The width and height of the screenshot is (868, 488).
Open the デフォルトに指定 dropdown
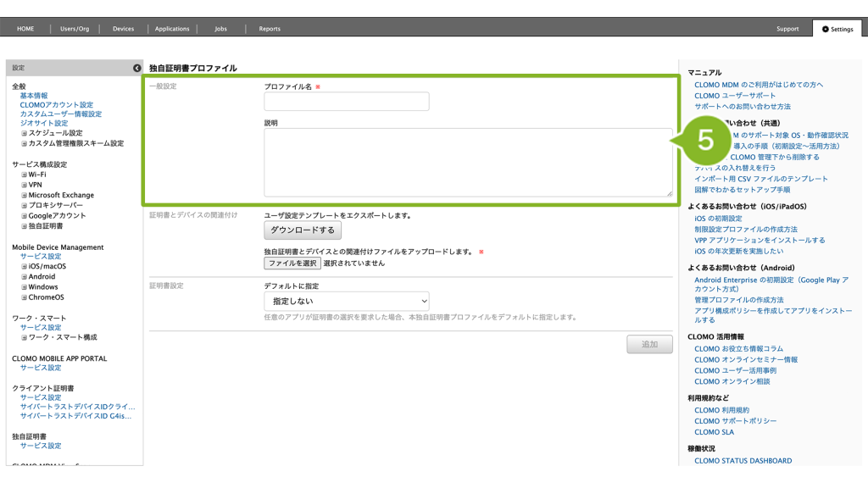(x=347, y=301)
